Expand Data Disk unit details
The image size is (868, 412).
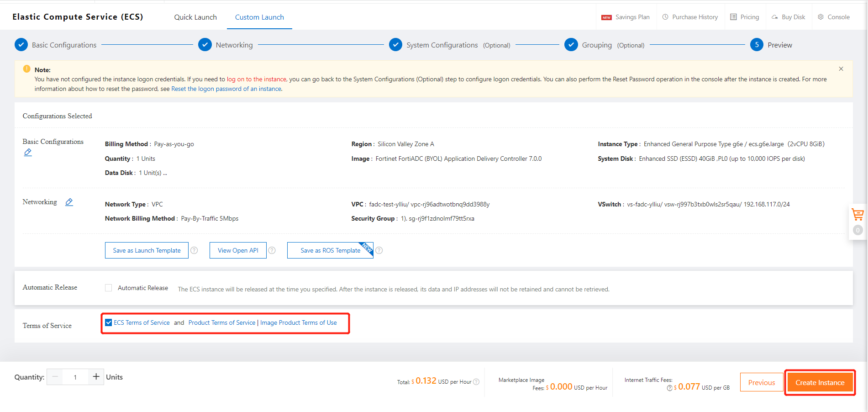[165, 173]
